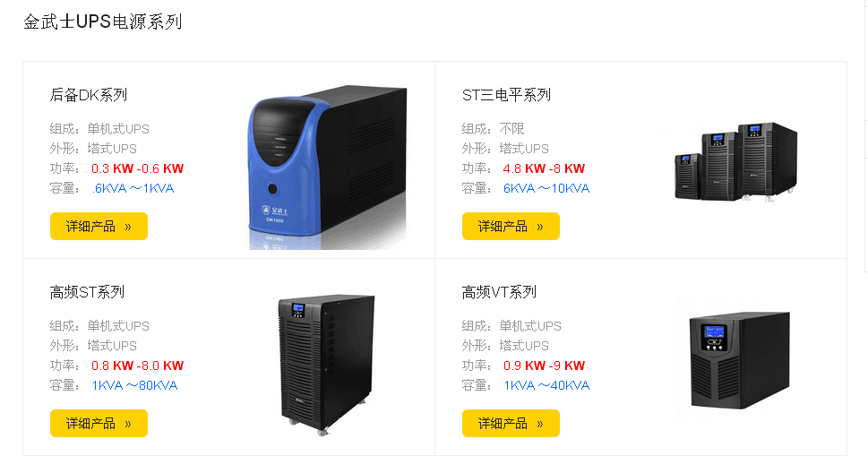Click the 高频VT black UPS product image
The height and width of the screenshot is (456, 868).
tap(740, 361)
